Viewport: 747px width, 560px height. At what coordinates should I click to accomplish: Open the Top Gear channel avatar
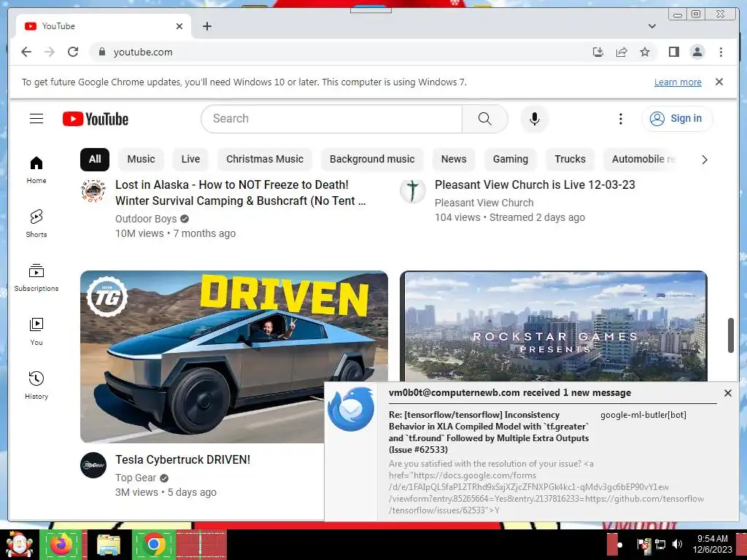click(93, 465)
